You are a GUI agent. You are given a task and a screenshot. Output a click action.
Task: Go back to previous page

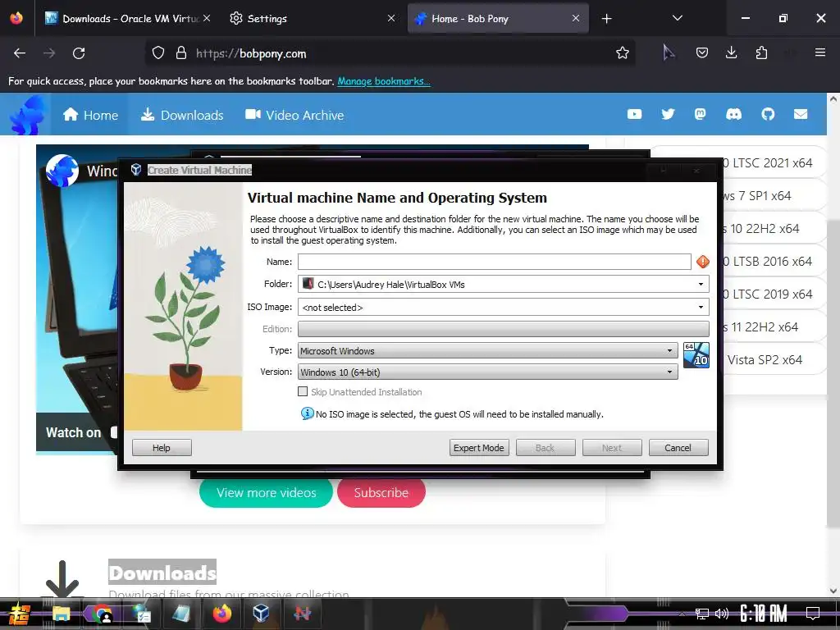(x=20, y=53)
